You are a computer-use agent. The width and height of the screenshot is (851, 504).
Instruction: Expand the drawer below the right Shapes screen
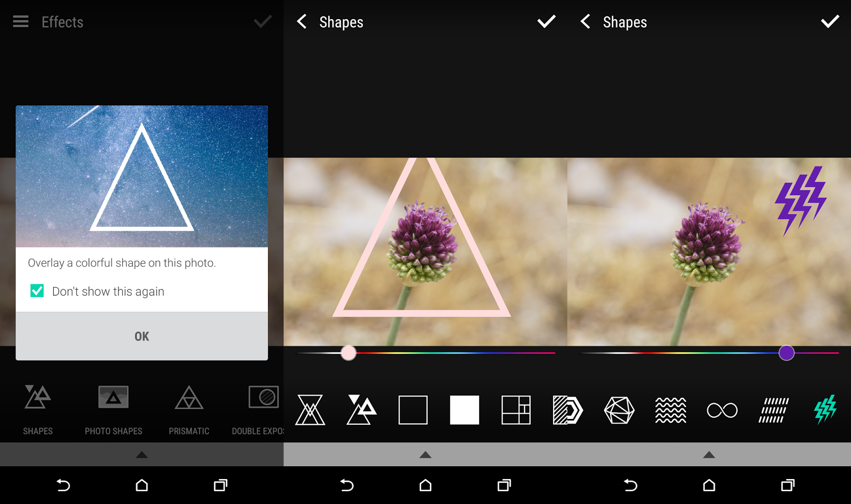[x=709, y=455]
